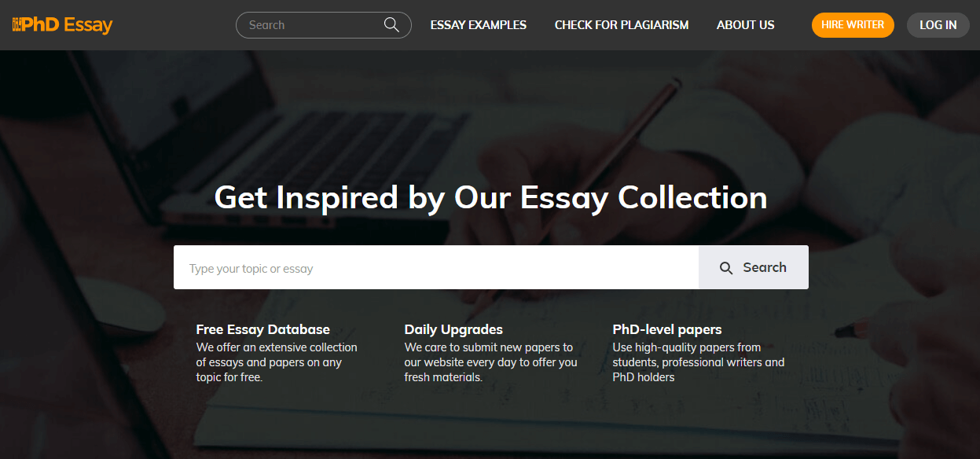Open Check for Plagiarism page
The height and width of the screenshot is (459, 980).
(x=622, y=25)
